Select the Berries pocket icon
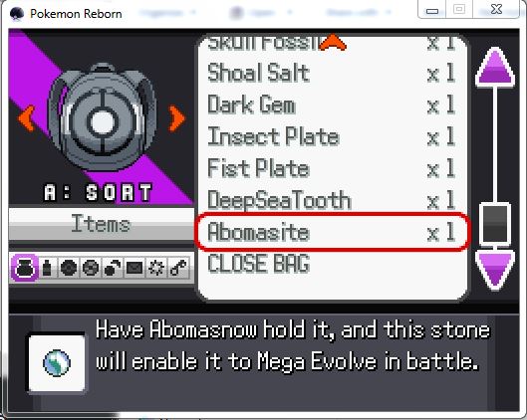 pos(113,268)
